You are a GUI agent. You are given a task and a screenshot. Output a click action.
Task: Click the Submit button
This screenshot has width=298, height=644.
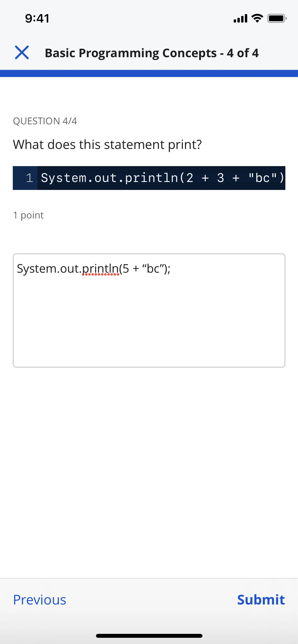point(261,600)
